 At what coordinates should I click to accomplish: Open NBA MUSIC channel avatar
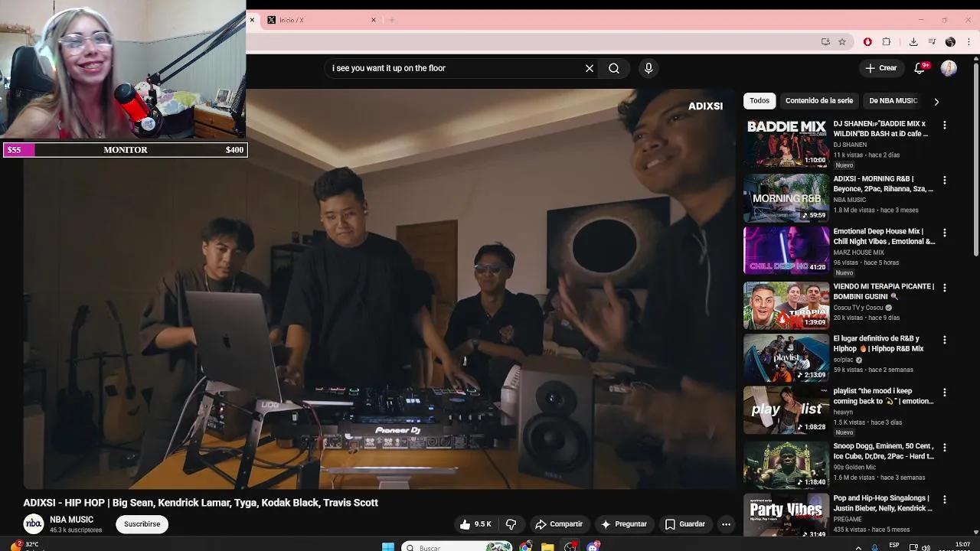pos(34,524)
